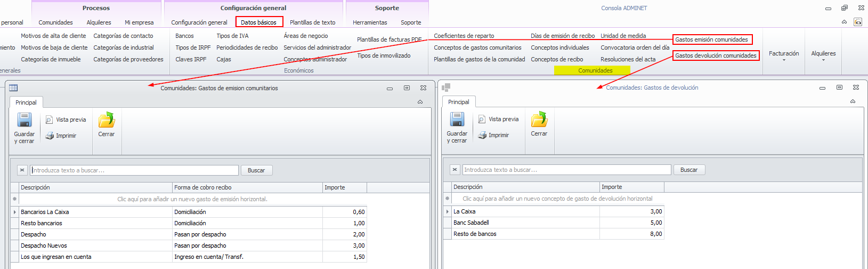Viewport: 868px width, 269px height.
Task: Open Bancos in ribbon
Action: click(x=184, y=36)
